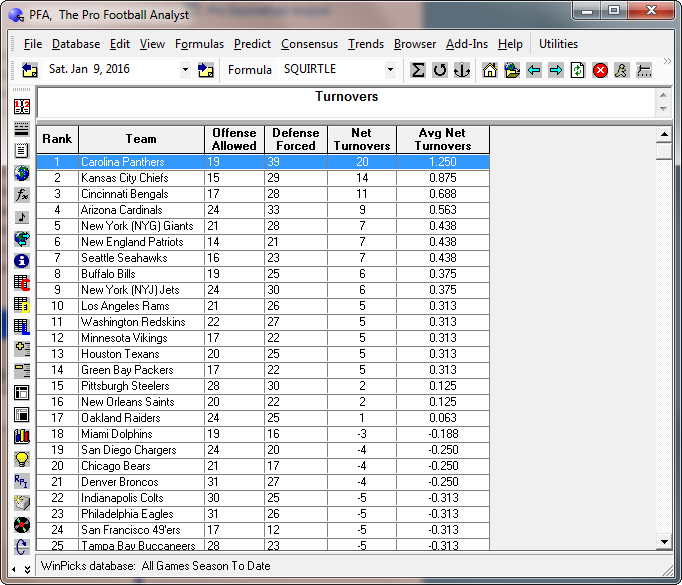Click the previous date folder icon left of date
This screenshot has height=585, width=682.
30,70
